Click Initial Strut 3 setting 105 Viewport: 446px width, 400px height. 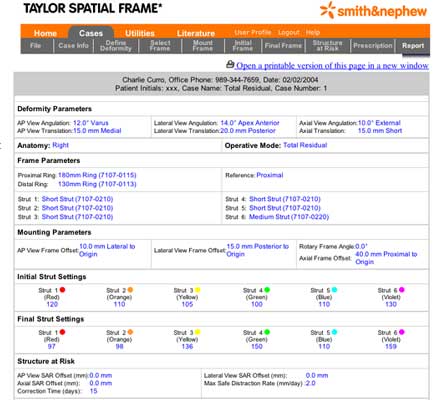(x=187, y=304)
